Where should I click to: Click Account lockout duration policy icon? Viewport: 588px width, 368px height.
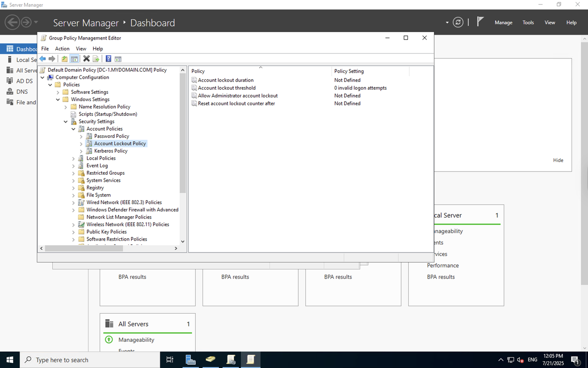(x=194, y=80)
